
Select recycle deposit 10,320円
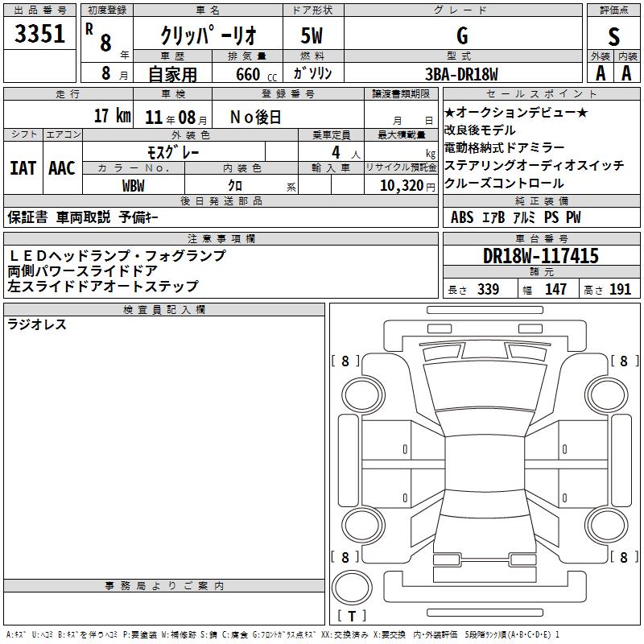coord(407,186)
